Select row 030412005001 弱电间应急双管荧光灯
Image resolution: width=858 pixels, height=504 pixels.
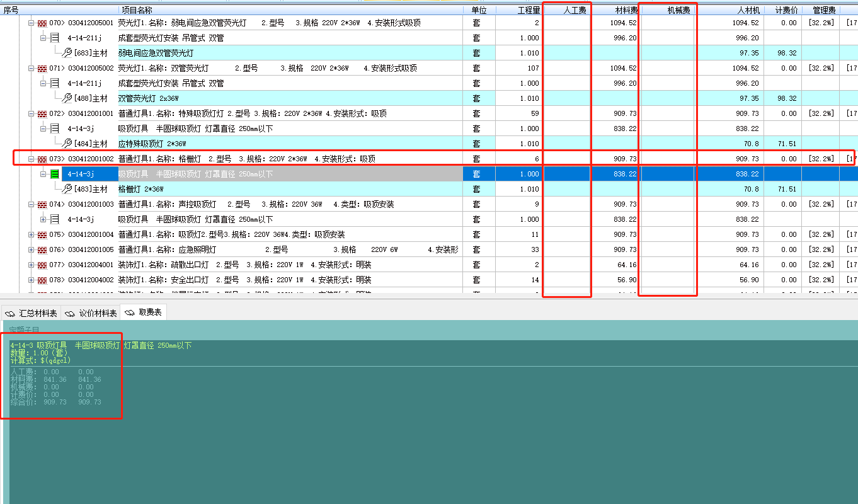pyautogui.click(x=429, y=23)
